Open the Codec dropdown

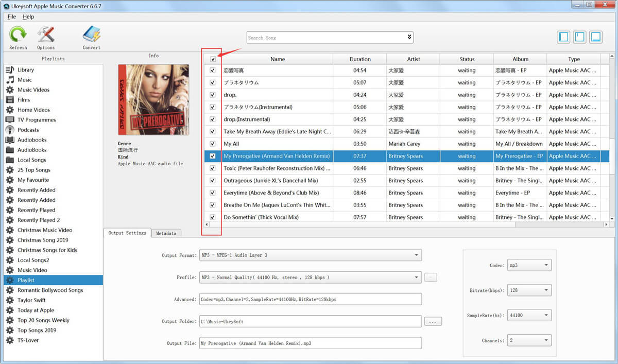(x=529, y=265)
